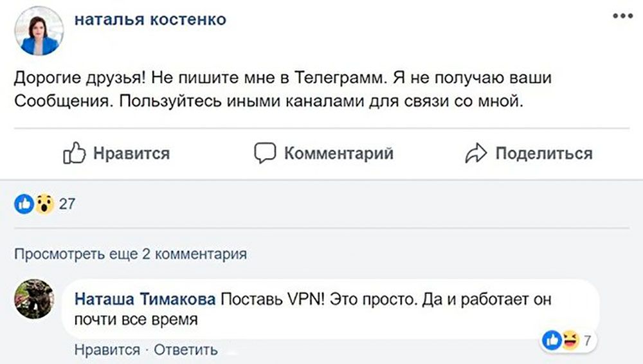
Task: Click the speech bubble Комментарий icon
Action: [265, 154]
